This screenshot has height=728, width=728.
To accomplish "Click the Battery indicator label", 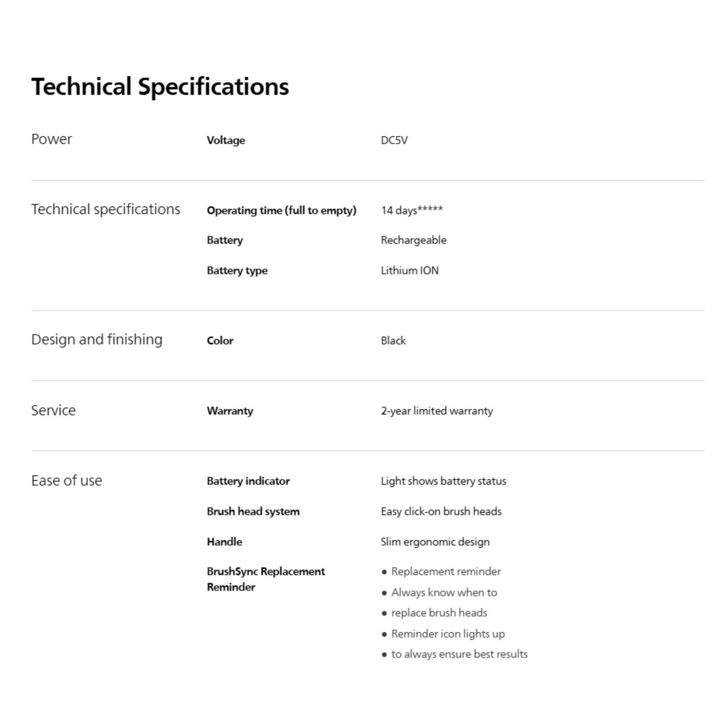I will pyautogui.click(x=248, y=481).
